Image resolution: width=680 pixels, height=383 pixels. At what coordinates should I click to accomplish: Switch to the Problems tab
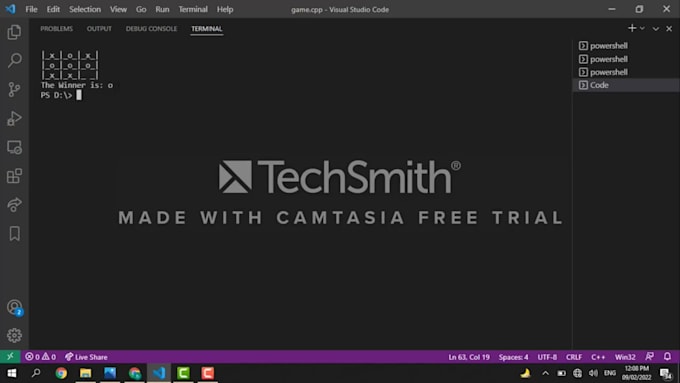click(x=56, y=29)
